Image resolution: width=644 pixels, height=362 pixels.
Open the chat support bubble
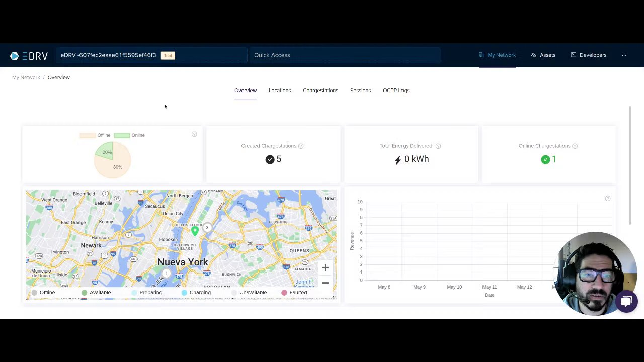pyautogui.click(x=626, y=302)
